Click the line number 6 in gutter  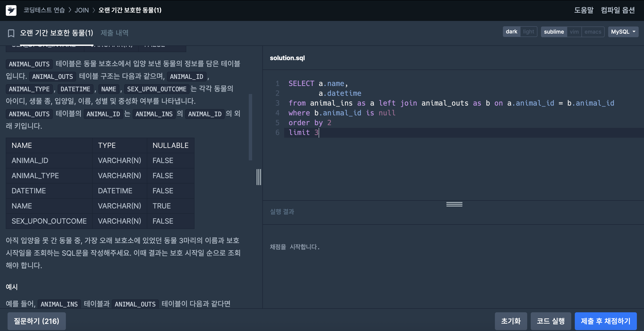tap(277, 132)
